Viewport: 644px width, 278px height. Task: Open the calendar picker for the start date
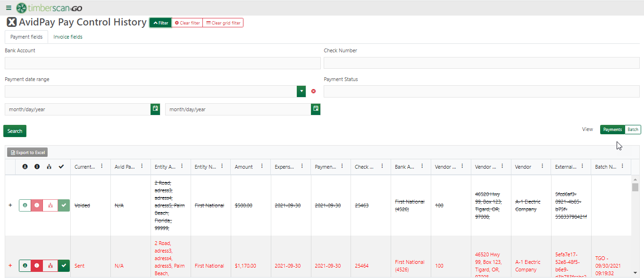pyautogui.click(x=155, y=109)
